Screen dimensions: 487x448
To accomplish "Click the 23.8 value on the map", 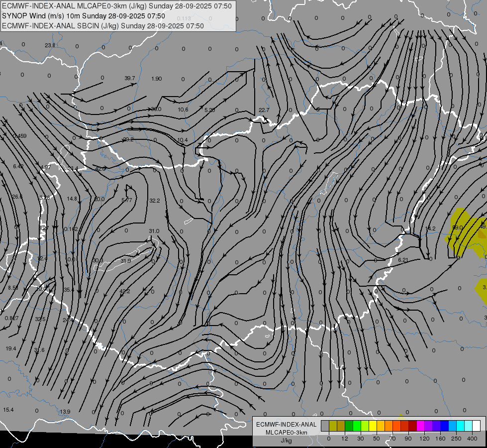I will 50,45.
